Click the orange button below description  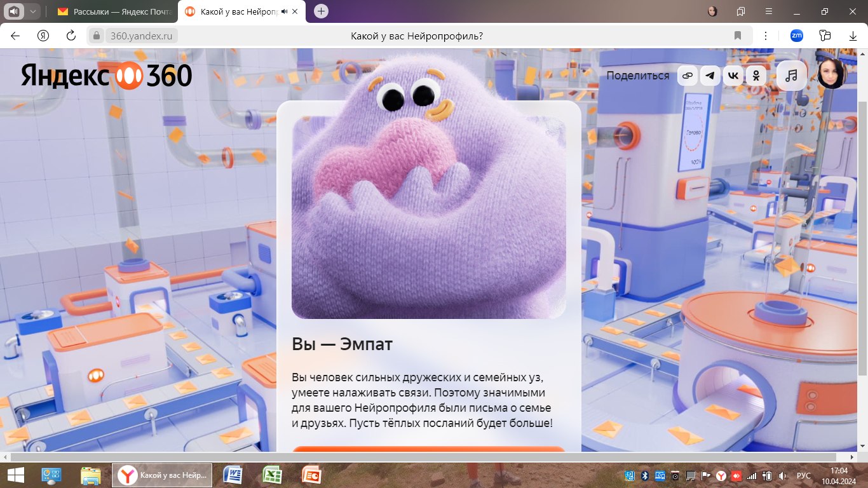coord(429,449)
